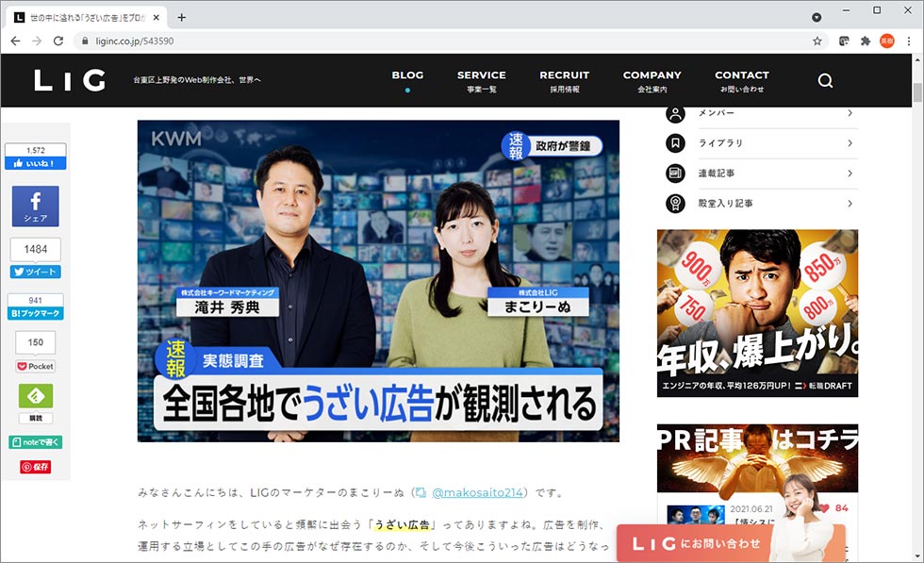Viewport: 924px width, 563px height.
Task: Click the @makosaito214 Twitter link
Action: 477,492
